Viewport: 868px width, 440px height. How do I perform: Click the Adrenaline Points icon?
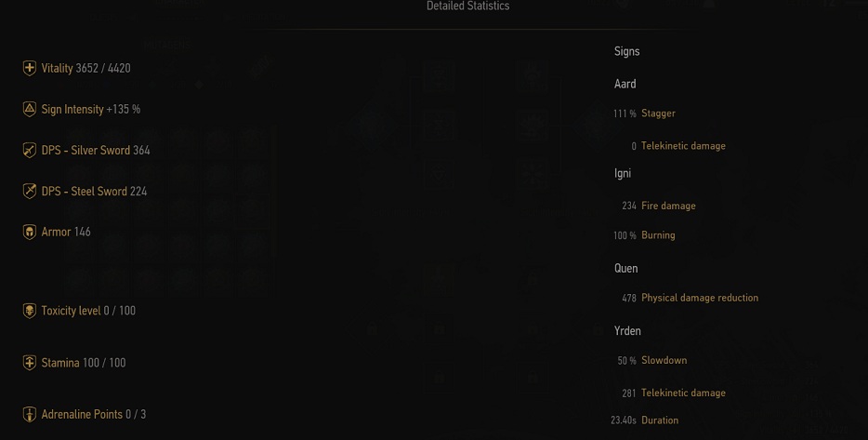[x=30, y=414]
